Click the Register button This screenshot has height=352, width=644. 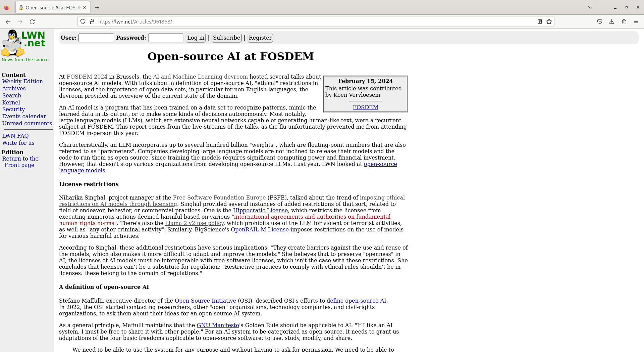click(x=260, y=38)
